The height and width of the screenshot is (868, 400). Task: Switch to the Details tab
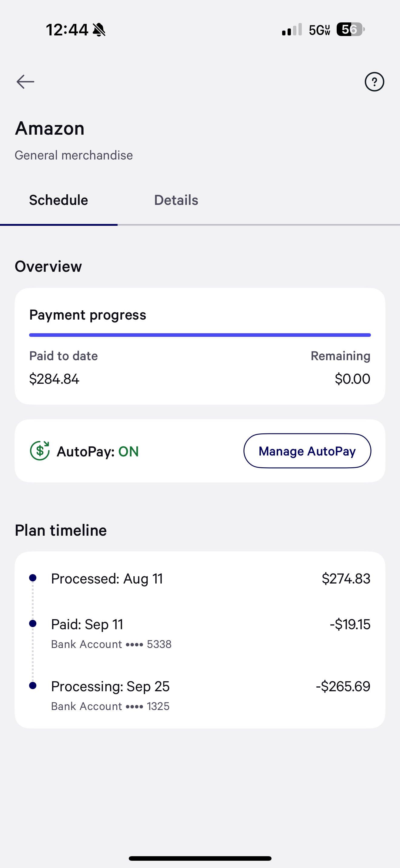click(x=176, y=200)
